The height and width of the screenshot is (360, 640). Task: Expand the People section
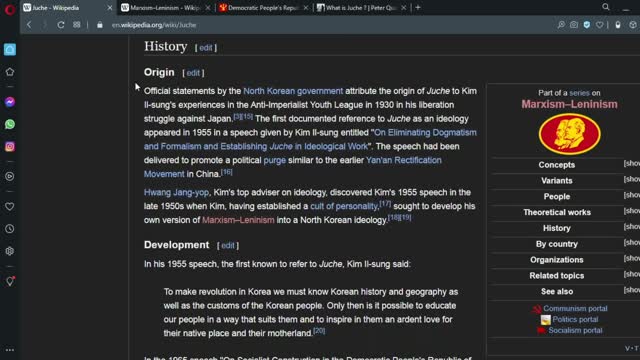pos(631,195)
